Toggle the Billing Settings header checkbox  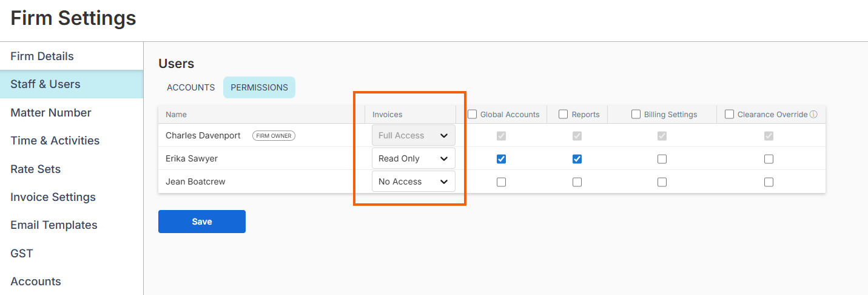tap(636, 114)
